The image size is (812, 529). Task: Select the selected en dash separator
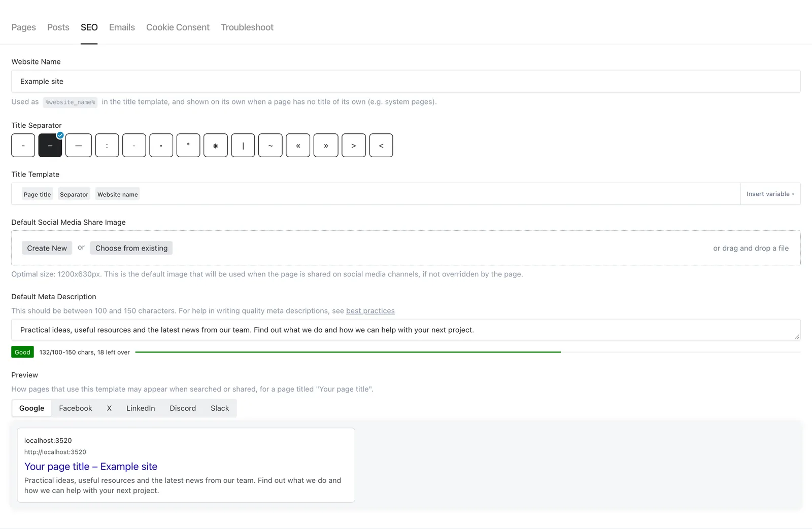tap(50, 146)
